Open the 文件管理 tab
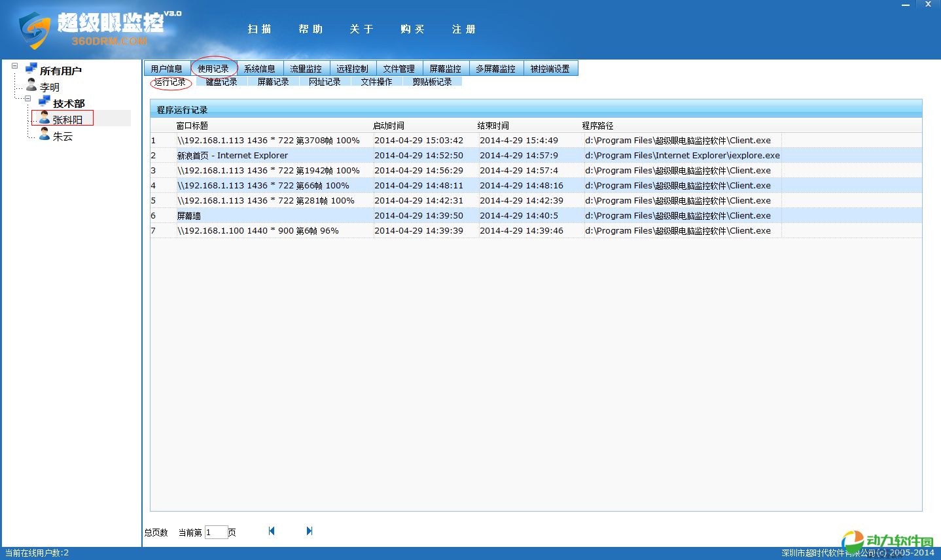This screenshot has height=560, width=941. pos(399,69)
